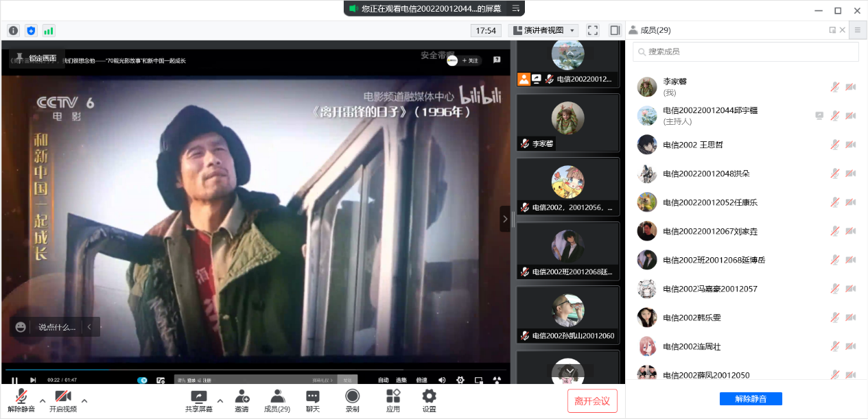The height and width of the screenshot is (419, 868).
Task: Open the Record function
Action: coord(352,401)
